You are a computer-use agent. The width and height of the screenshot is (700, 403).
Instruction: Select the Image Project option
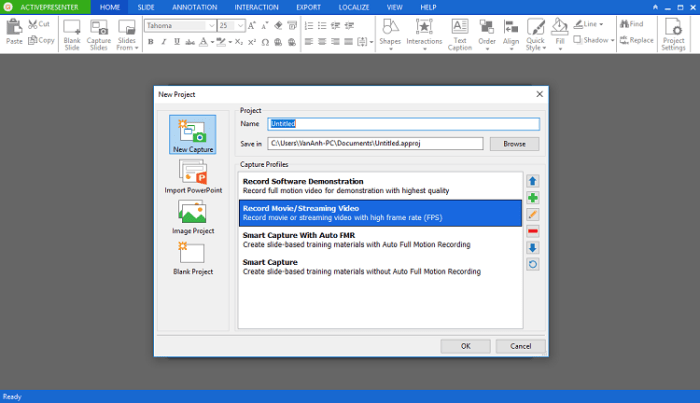click(193, 217)
